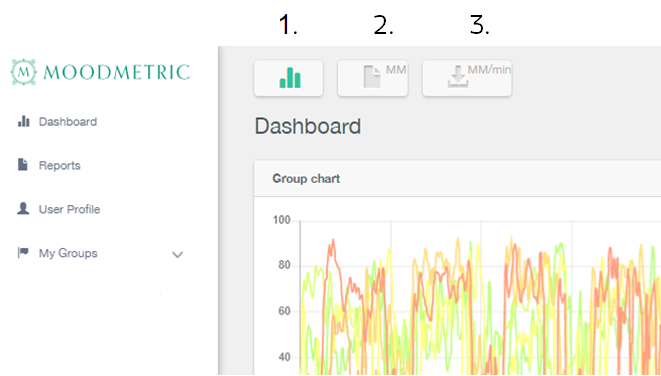The width and height of the screenshot is (661, 376).
Task: Click the Reports file icon in sidebar
Action: [23, 164]
